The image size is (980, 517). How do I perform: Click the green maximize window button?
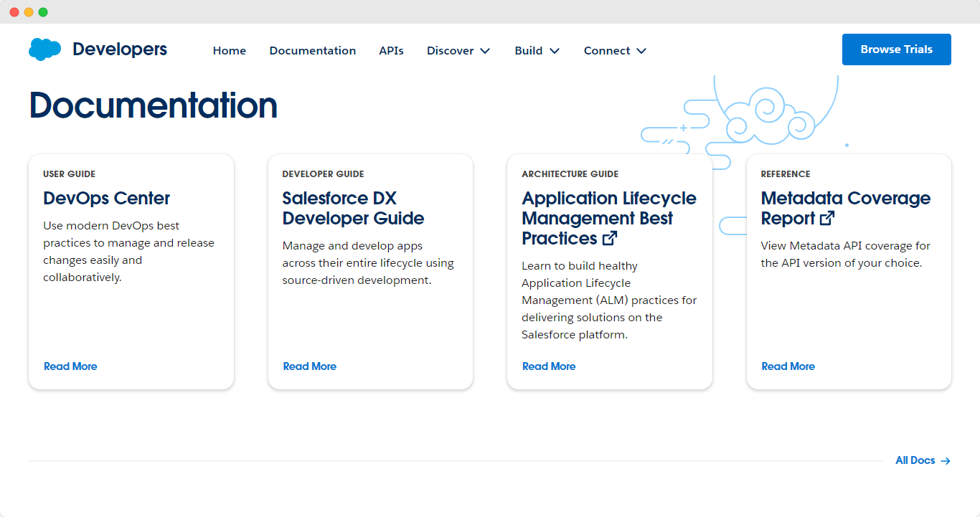pyautogui.click(x=43, y=12)
